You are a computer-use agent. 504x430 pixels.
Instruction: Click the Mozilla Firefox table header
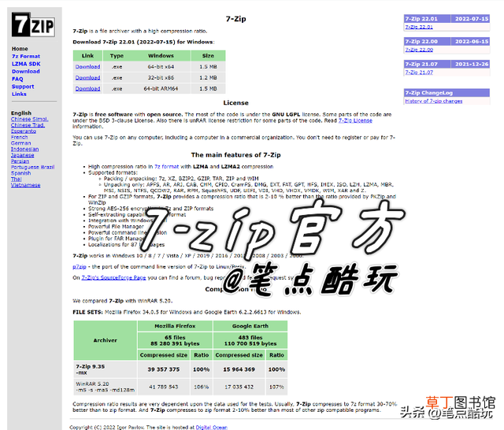tap(175, 326)
